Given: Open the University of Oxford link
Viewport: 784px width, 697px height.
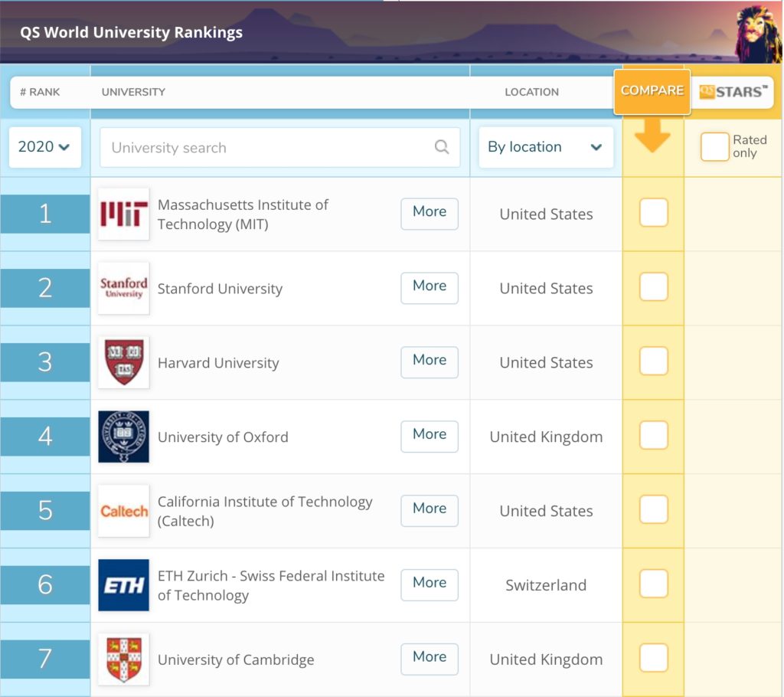Looking at the screenshot, I should click(x=223, y=437).
